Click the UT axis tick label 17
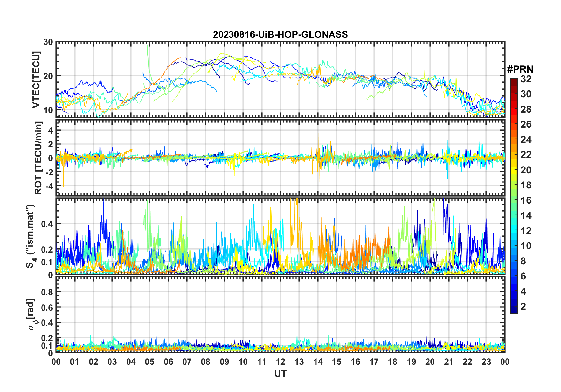The height and width of the screenshot is (392, 561). coord(374,362)
